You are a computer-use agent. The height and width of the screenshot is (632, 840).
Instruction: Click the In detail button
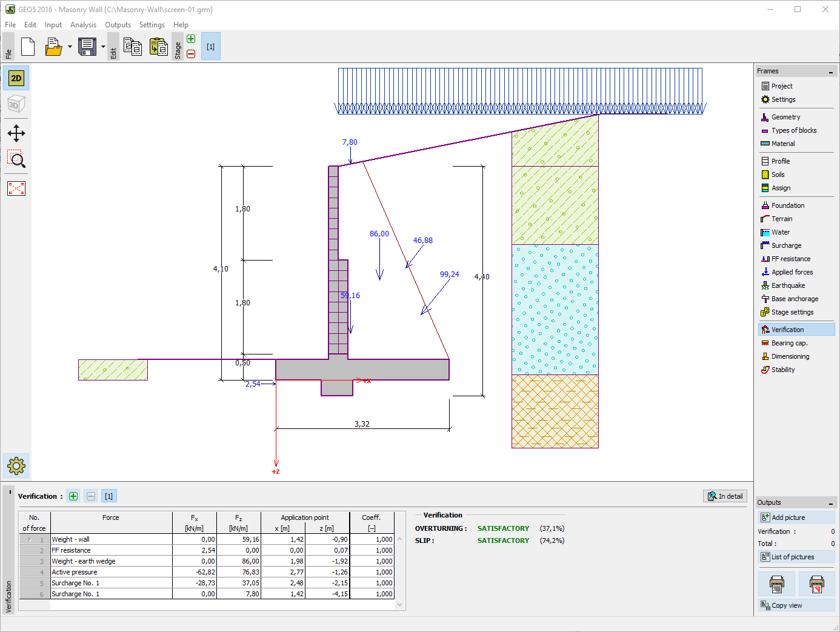[725, 496]
